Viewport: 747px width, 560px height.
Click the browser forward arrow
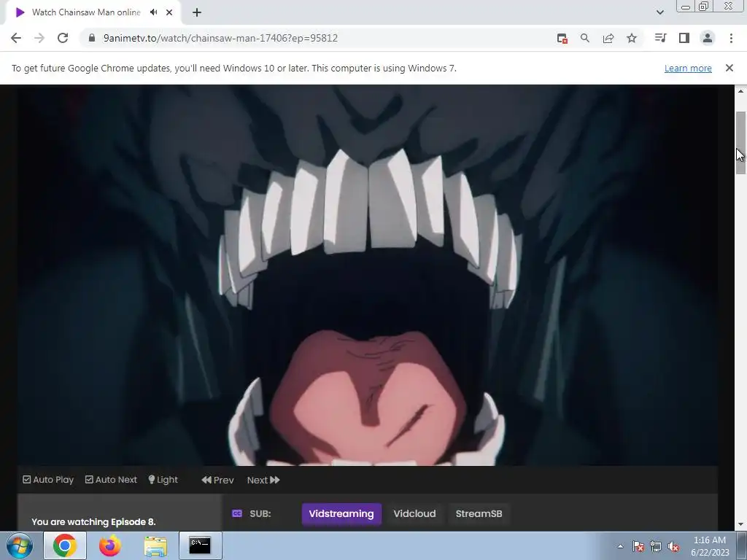pyautogui.click(x=39, y=38)
